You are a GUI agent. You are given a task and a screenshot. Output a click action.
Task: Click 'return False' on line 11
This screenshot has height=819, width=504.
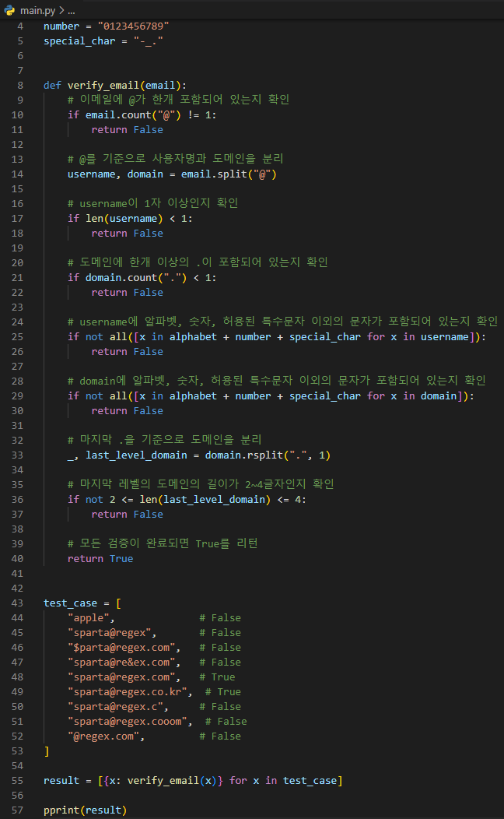(x=128, y=129)
